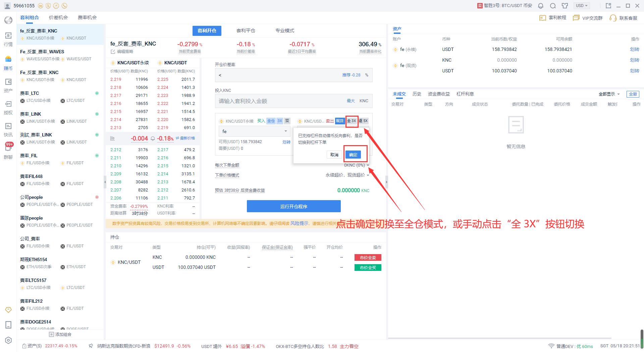The image size is (644, 352).
Task: Click the 取消 cancel button
Action: pyautogui.click(x=334, y=155)
